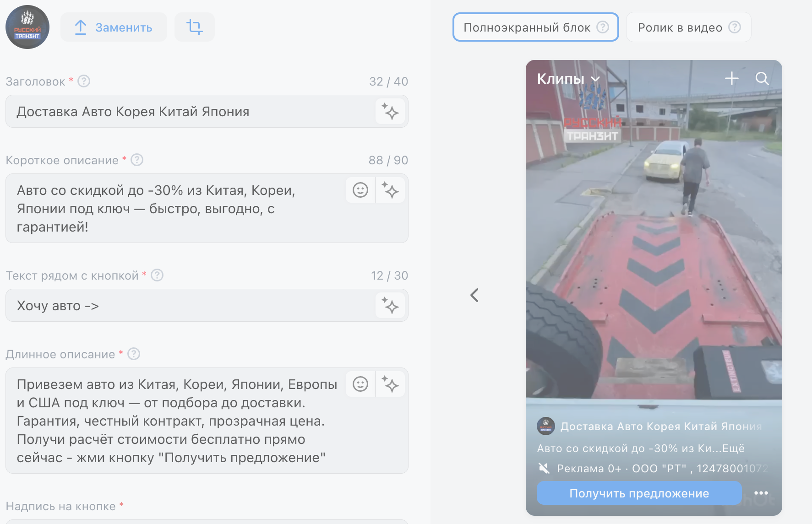Open the crop image tool
812x524 pixels.
click(x=195, y=27)
